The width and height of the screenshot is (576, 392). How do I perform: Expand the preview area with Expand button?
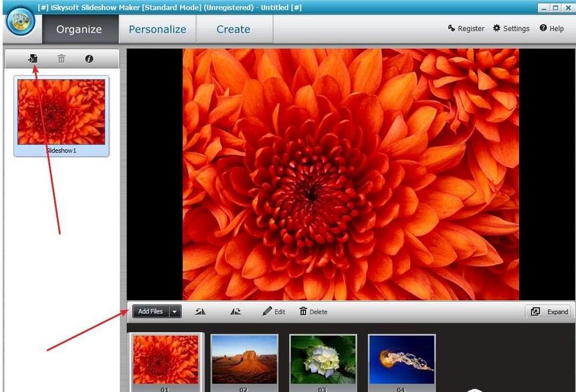549,311
